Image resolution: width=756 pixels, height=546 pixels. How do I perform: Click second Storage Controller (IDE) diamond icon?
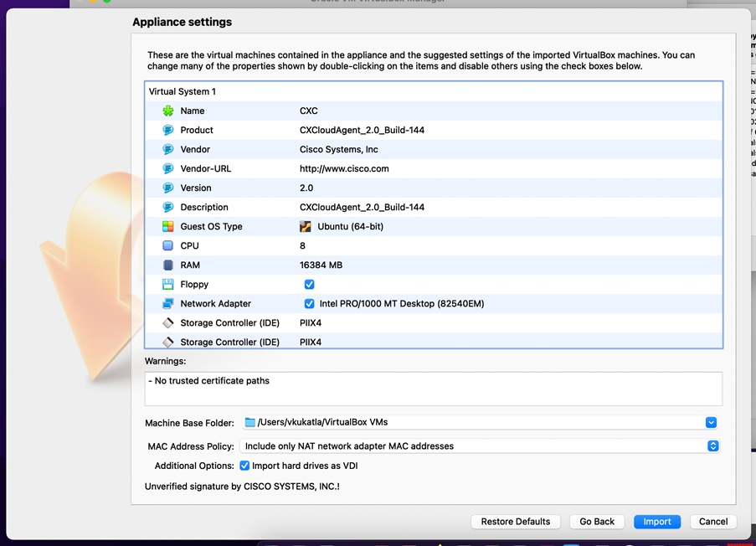click(x=167, y=343)
